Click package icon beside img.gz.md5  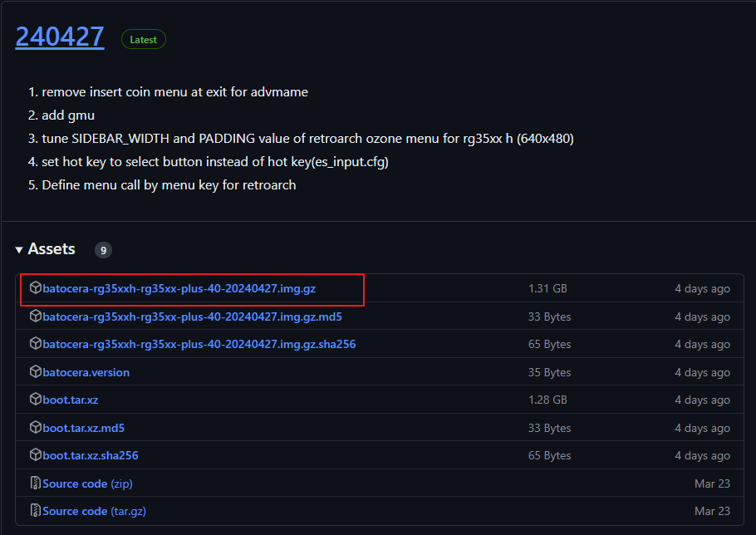click(35, 316)
